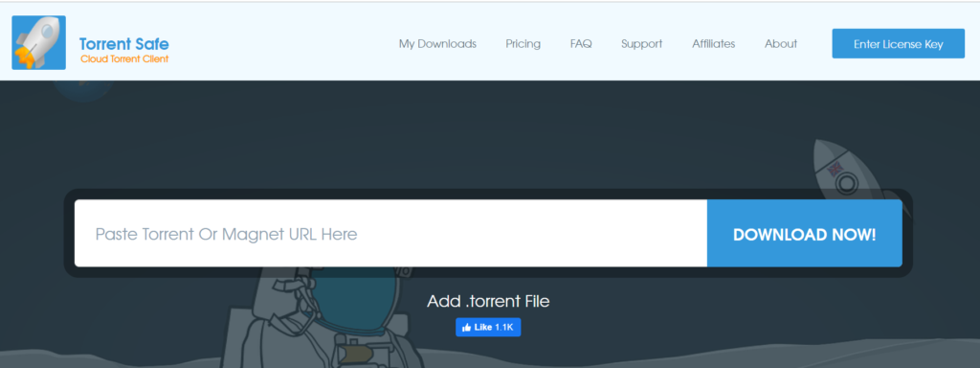Viewport: 980px width, 368px height.
Task: Go to the Pricing page
Action: pos(523,44)
